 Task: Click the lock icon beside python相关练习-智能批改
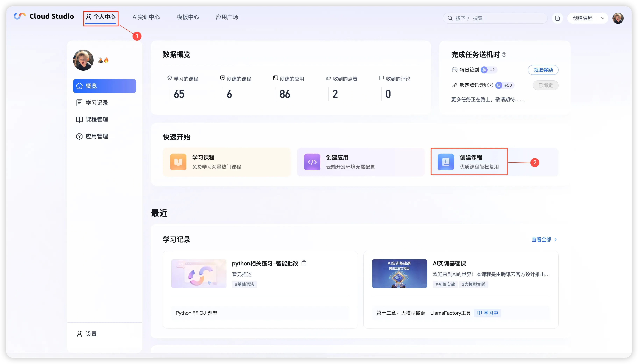tap(304, 263)
